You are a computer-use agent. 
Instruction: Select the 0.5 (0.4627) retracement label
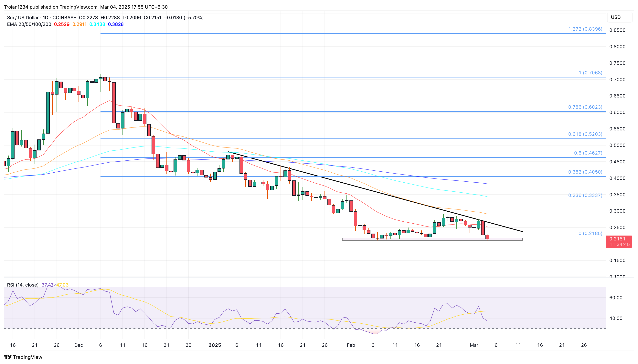[588, 153]
